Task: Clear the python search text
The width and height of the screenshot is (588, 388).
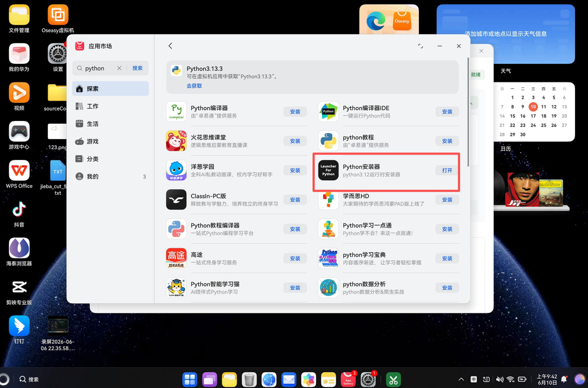Action: pyautogui.click(x=119, y=68)
